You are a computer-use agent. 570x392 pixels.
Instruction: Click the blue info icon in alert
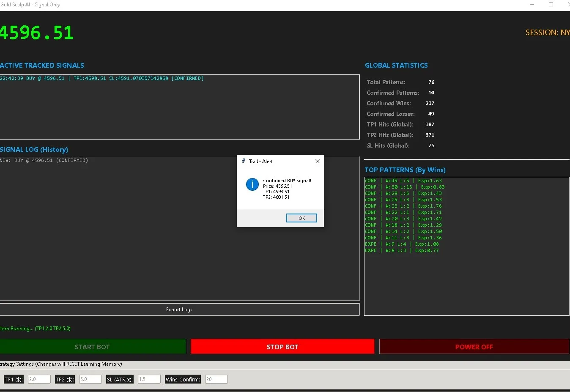point(252,184)
